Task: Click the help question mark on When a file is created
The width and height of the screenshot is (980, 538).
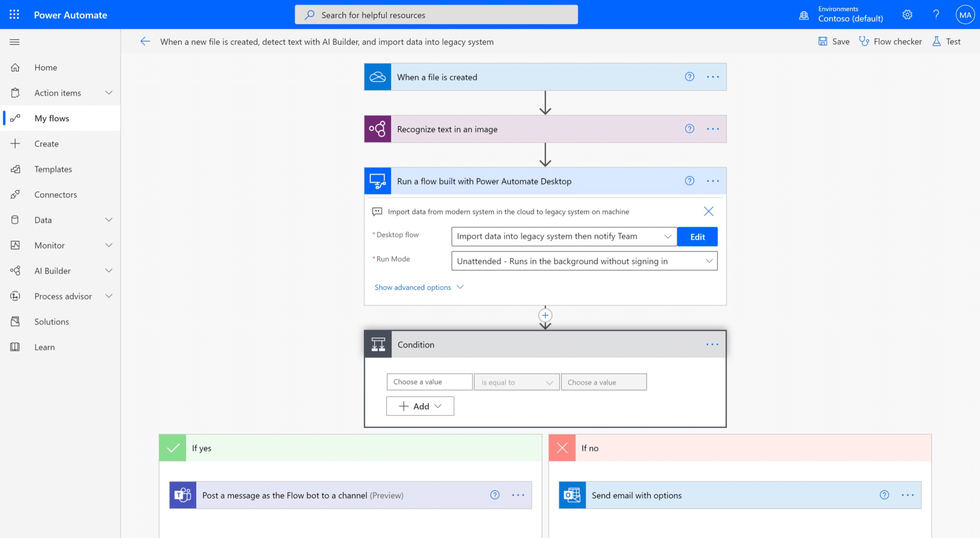Action: 689,77
